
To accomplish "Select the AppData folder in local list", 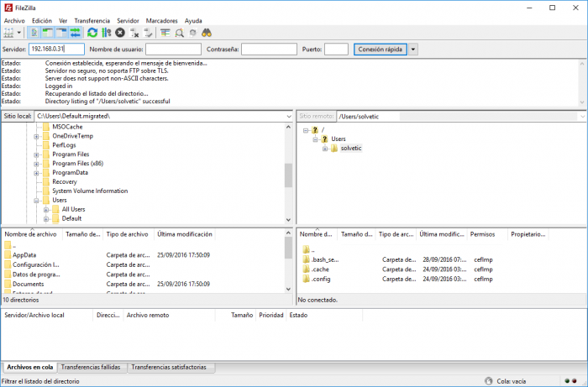I will (24, 255).
